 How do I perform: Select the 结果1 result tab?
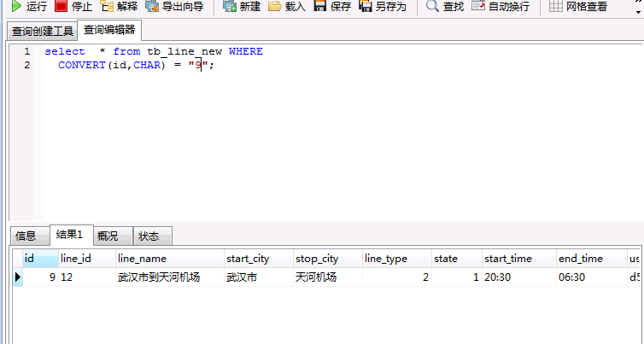point(71,235)
